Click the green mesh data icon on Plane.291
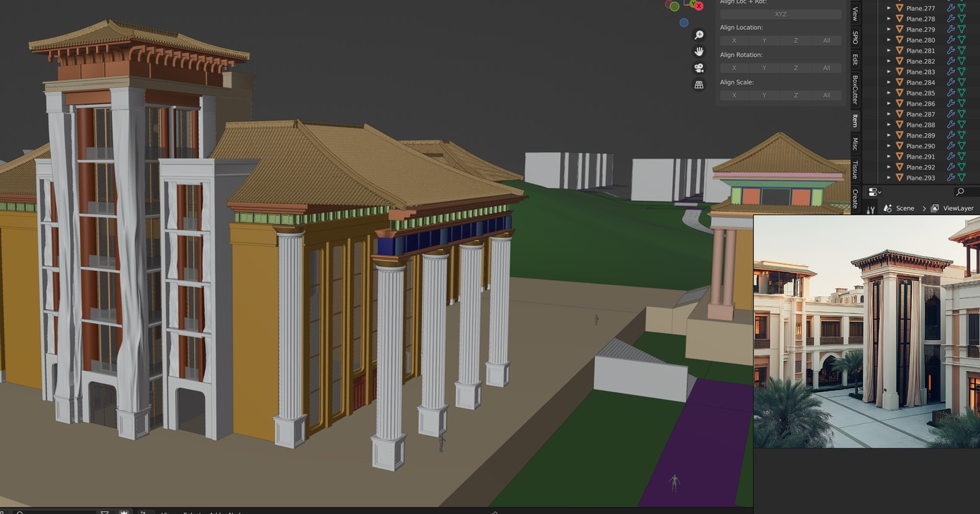The width and height of the screenshot is (980, 514). point(962,157)
